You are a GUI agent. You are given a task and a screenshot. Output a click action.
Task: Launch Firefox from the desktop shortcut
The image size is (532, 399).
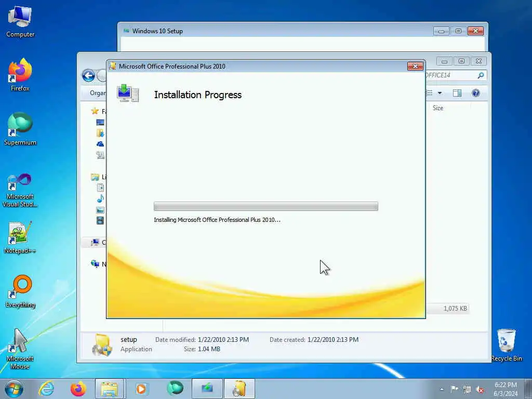click(x=20, y=74)
